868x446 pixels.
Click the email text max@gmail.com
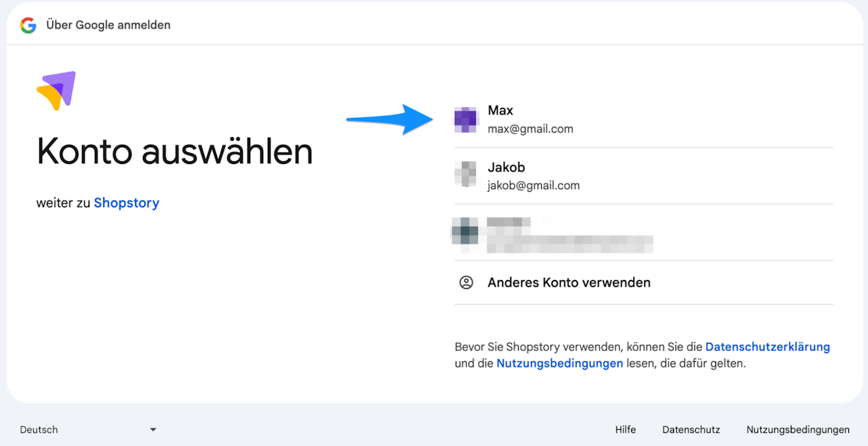tap(530, 129)
